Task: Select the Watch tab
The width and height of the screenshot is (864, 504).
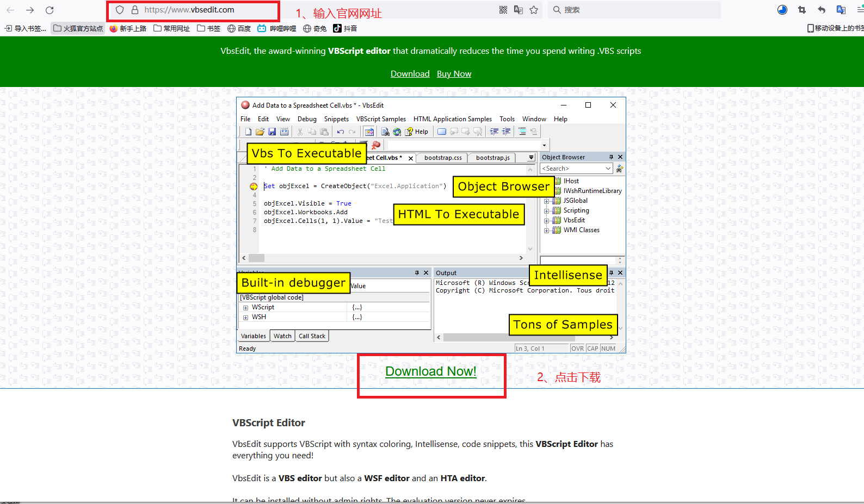Action: coord(282,336)
